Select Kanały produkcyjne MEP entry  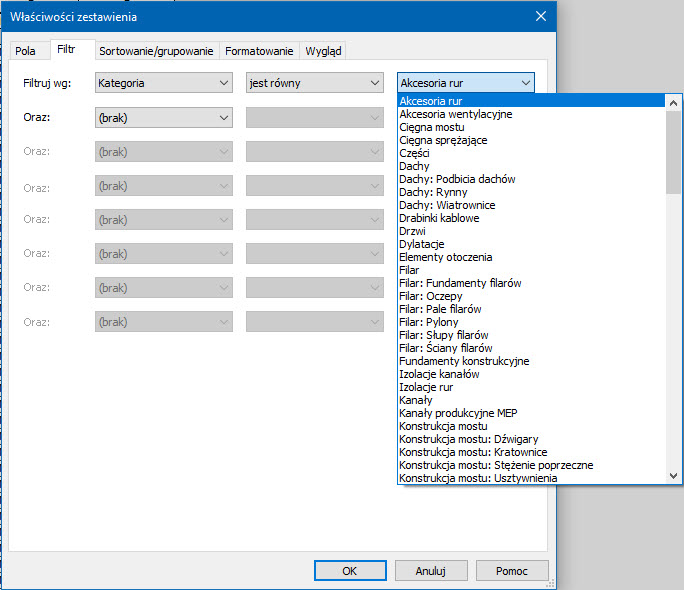(458, 413)
